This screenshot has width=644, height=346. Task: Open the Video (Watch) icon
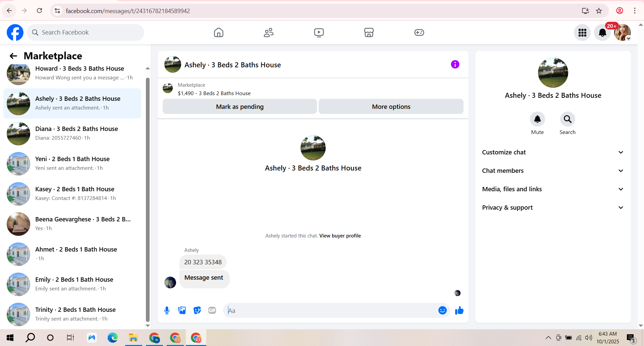click(319, 32)
